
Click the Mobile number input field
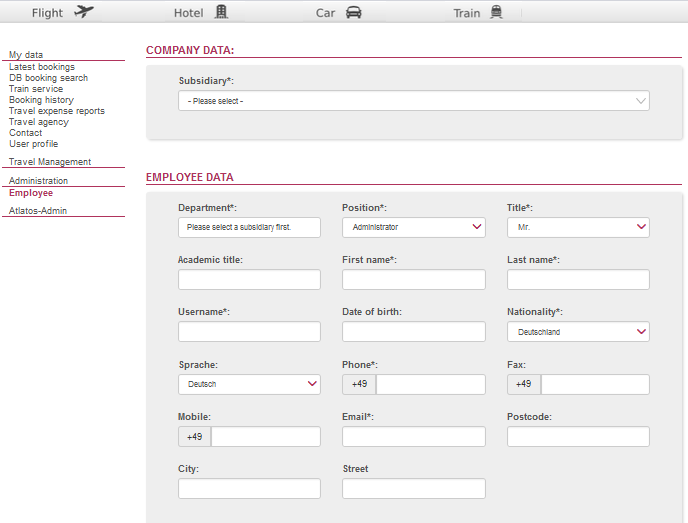coord(266,437)
